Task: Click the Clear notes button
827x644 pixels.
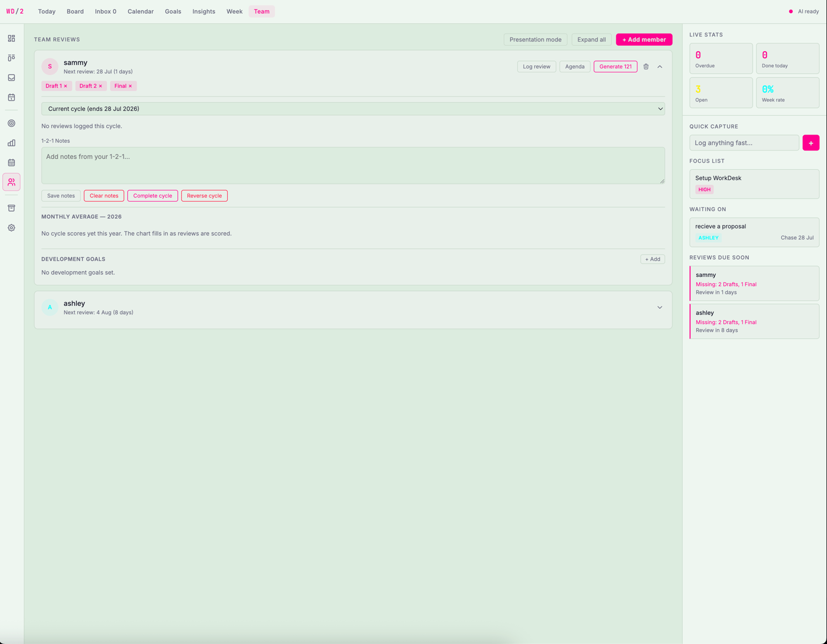Action: click(104, 196)
